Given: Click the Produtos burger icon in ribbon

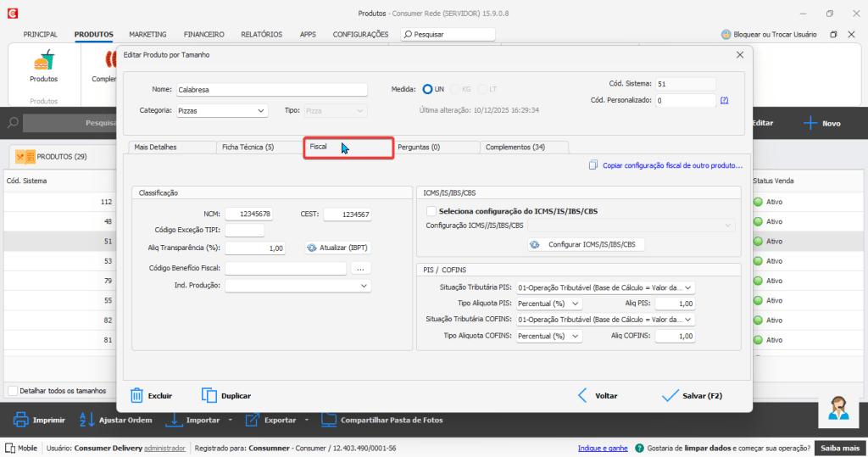Looking at the screenshot, I should pos(43,62).
